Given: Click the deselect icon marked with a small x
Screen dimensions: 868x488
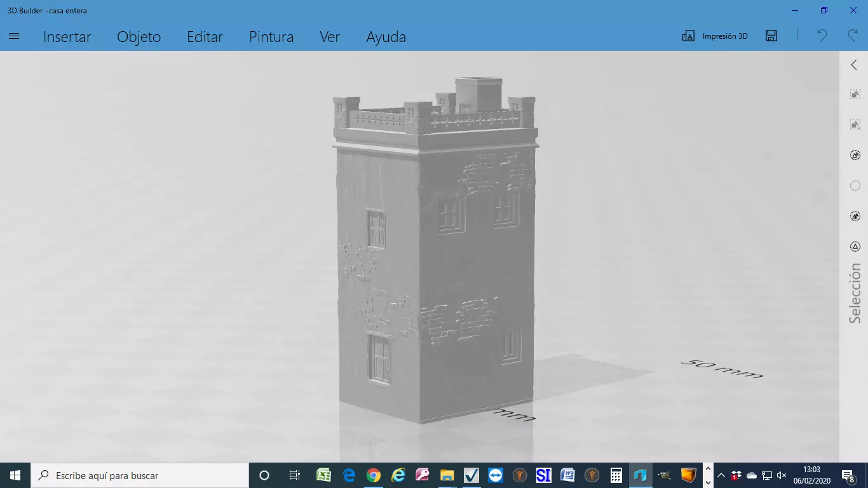Looking at the screenshot, I should pos(855,125).
